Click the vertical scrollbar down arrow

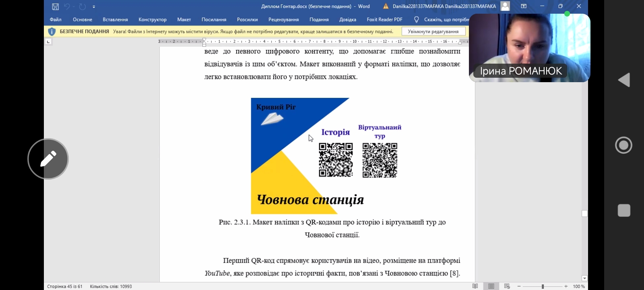[x=584, y=278]
